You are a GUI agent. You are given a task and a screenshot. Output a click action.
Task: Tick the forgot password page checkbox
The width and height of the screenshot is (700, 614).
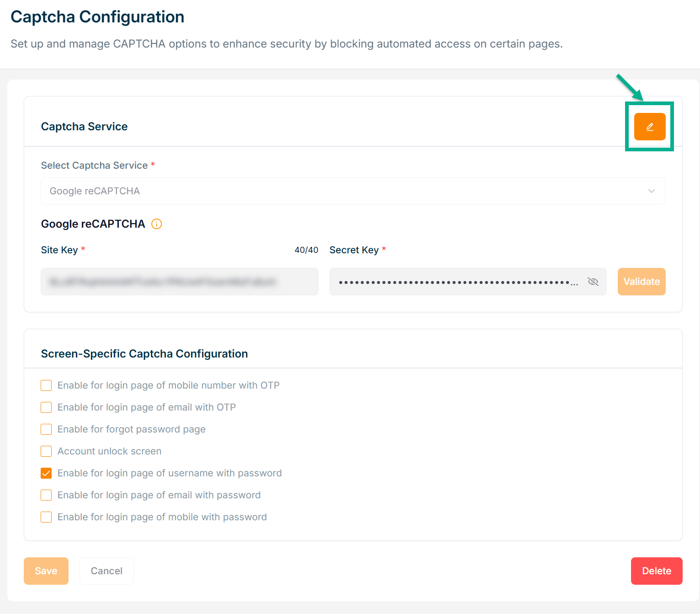(x=46, y=429)
